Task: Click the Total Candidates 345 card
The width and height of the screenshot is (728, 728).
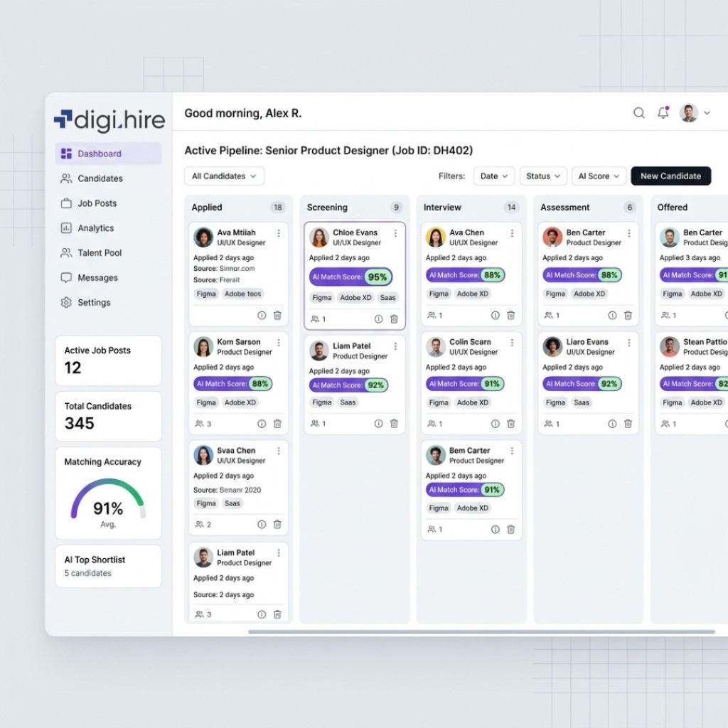Action: pyautogui.click(x=108, y=416)
